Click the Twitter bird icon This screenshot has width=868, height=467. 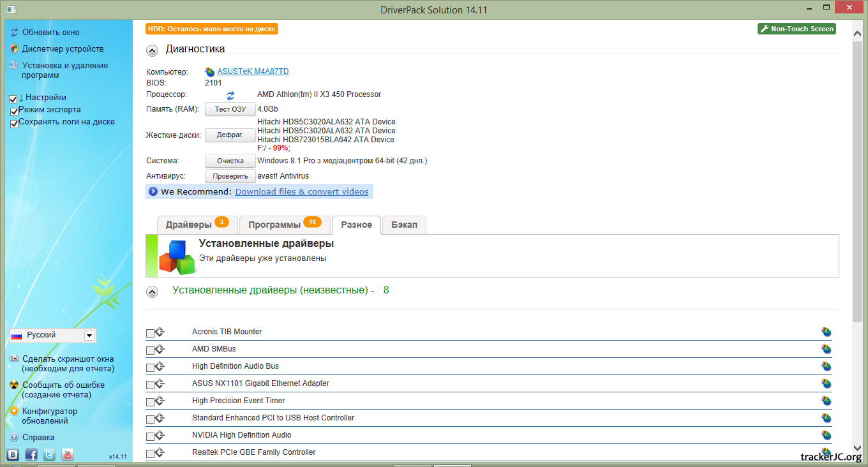49,455
